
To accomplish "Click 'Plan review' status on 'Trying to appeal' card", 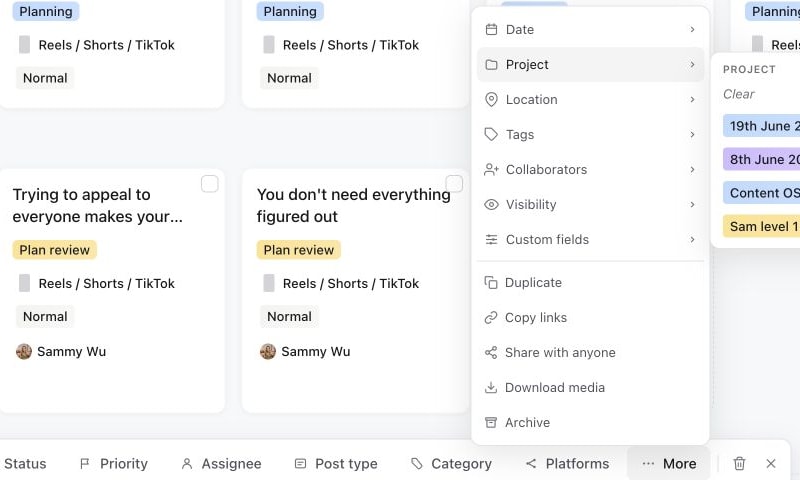I will coord(55,250).
